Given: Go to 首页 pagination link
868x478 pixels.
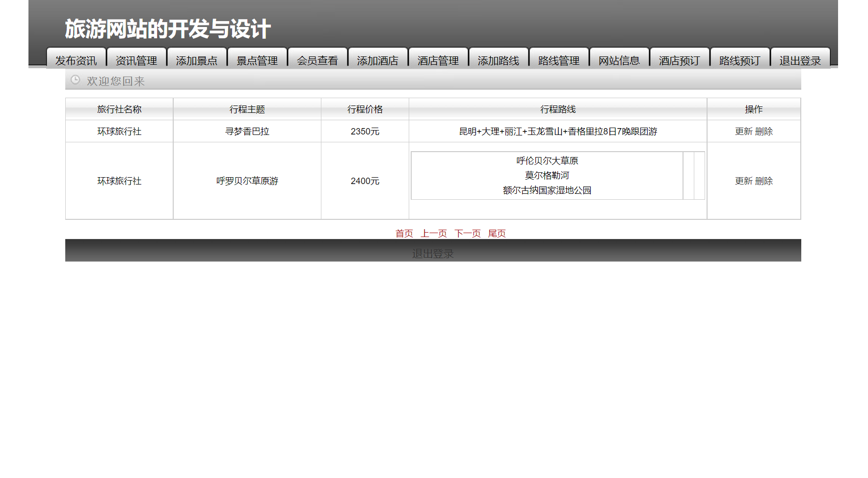Looking at the screenshot, I should (403, 234).
